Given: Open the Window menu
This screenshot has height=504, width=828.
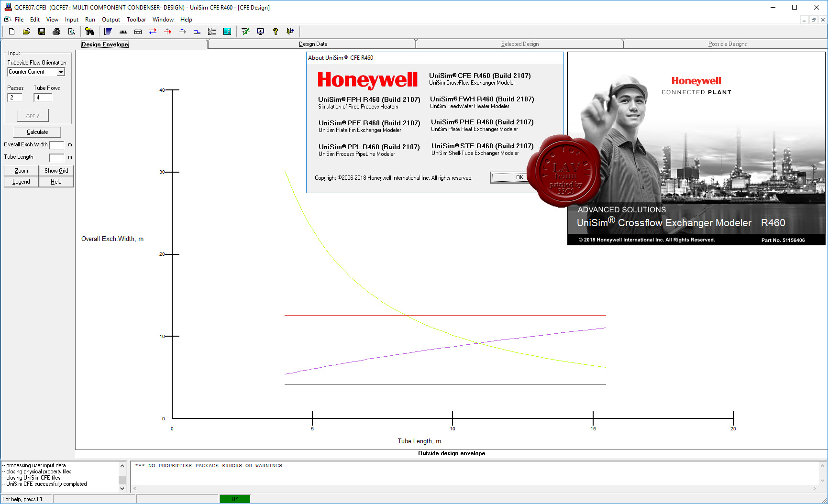Looking at the screenshot, I should coord(163,20).
